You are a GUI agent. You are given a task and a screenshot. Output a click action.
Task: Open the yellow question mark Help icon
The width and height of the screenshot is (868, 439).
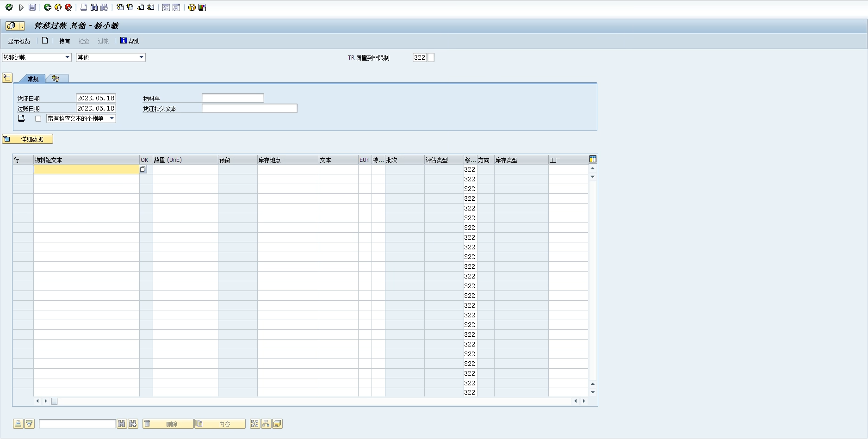click(x=192, y=7)
